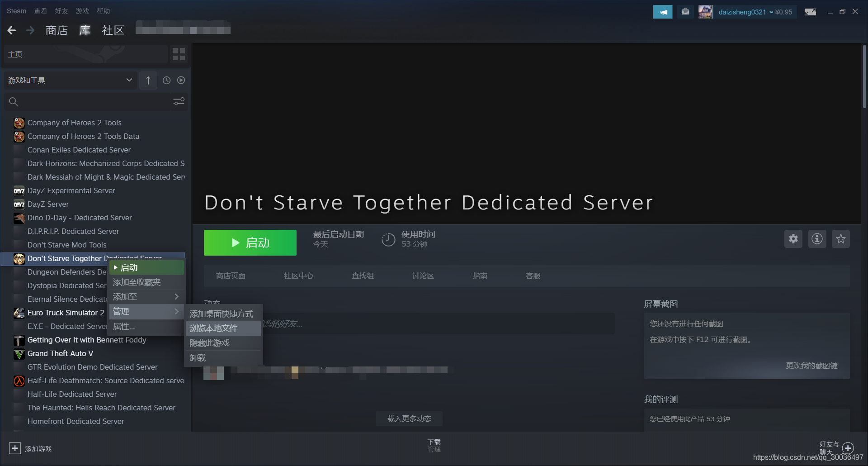Open the 游戏和工具 category dropdown
Screen dimensions: 868x466
[70, 80]
